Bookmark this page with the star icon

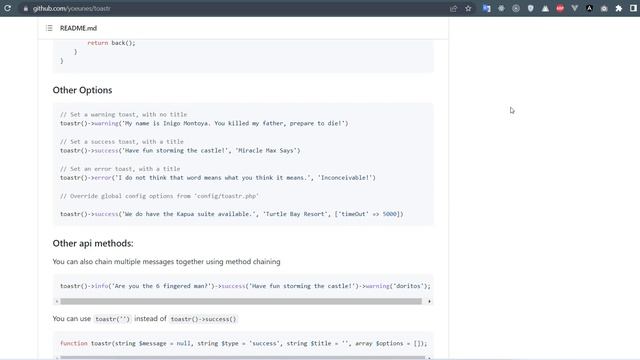click(468, 9)
